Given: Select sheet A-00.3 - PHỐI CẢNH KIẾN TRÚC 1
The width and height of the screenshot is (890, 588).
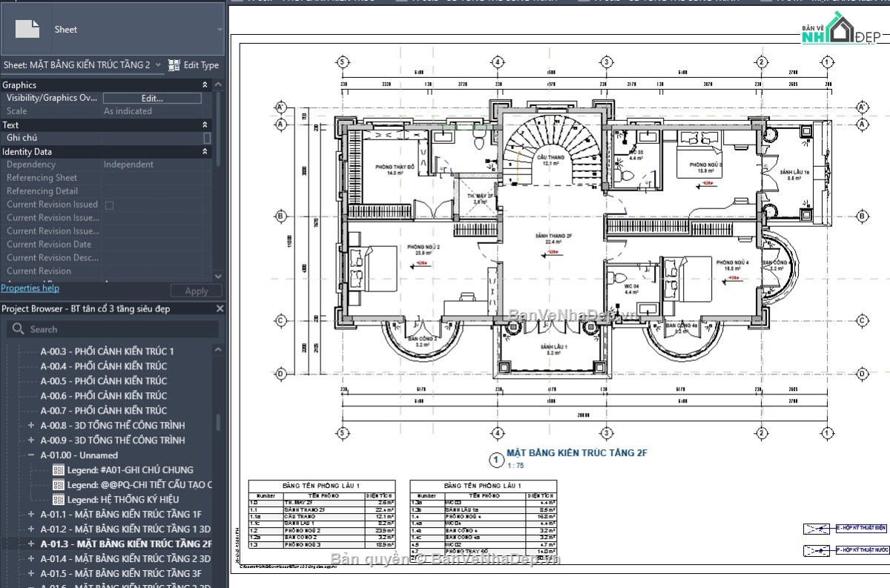Looking at the screenshot, I should pyautogui.click(x=108, y=351).
